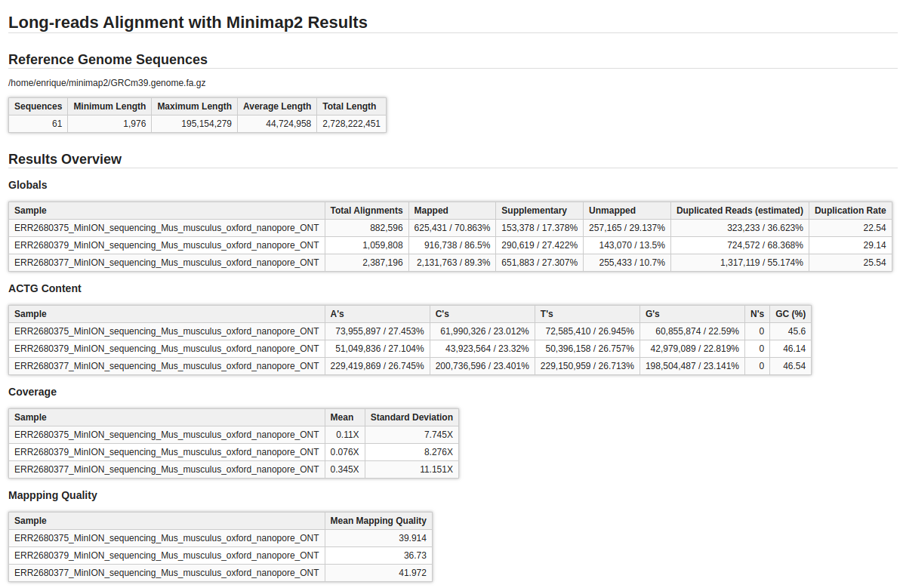
Task: Click the 'Total Length' value 2,728,222,451
Action: coord(351,124)
